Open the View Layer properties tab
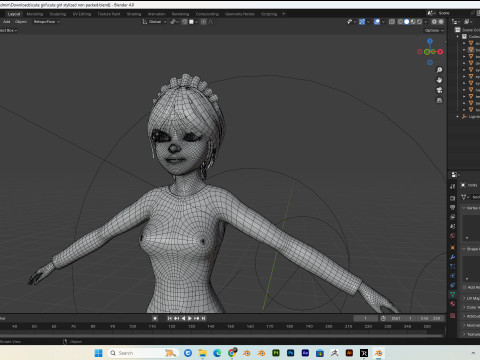This screenshot has height=360, width=480. pos(452,217)
